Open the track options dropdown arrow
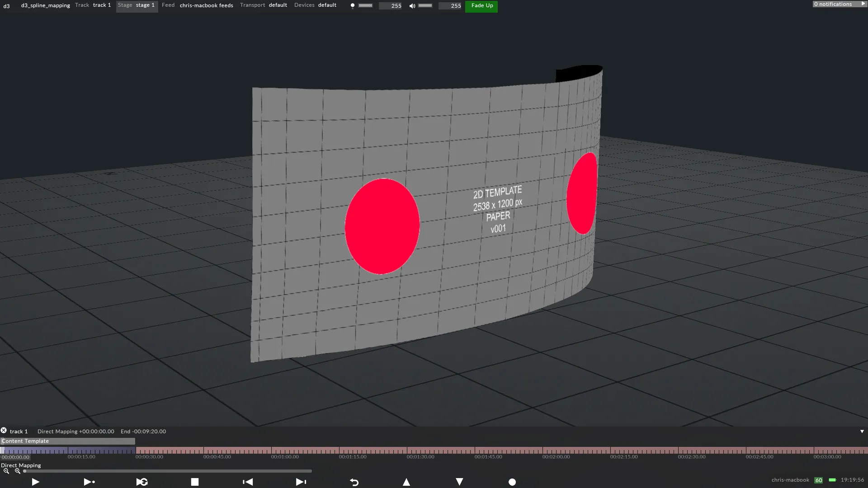The height and width of the screenshot is (488, 868). point(861,432)
